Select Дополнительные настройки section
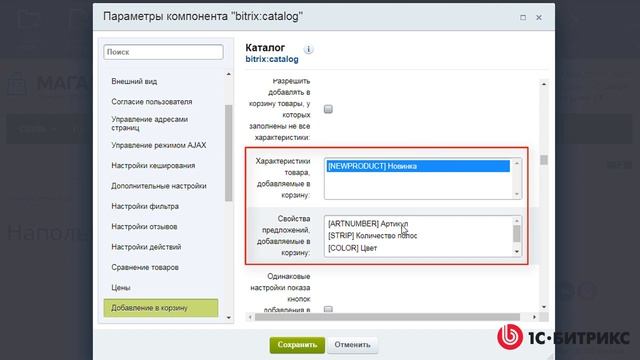 159,186
